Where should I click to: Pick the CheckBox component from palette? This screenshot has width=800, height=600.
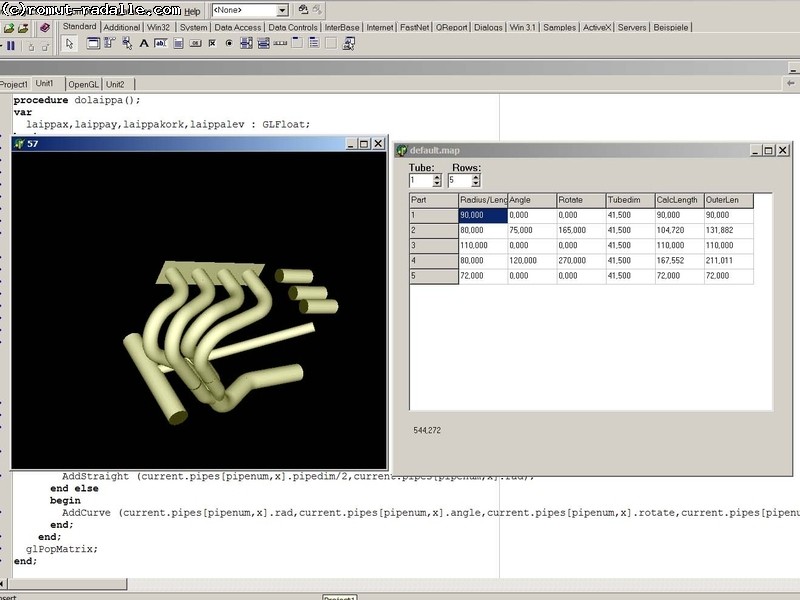click(x=212, y=44)
